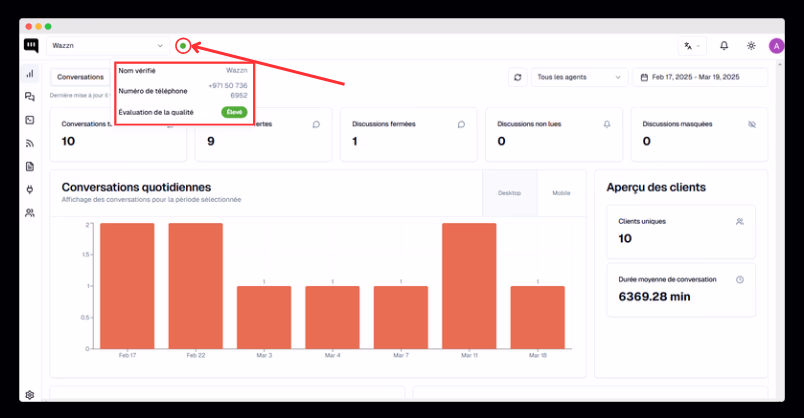Open settings gear at sidebar bottom
Viewport: 804px width, 418px height.
30,395
